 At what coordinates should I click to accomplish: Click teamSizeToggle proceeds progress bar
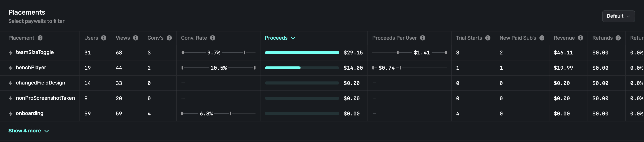coord(302,52)
